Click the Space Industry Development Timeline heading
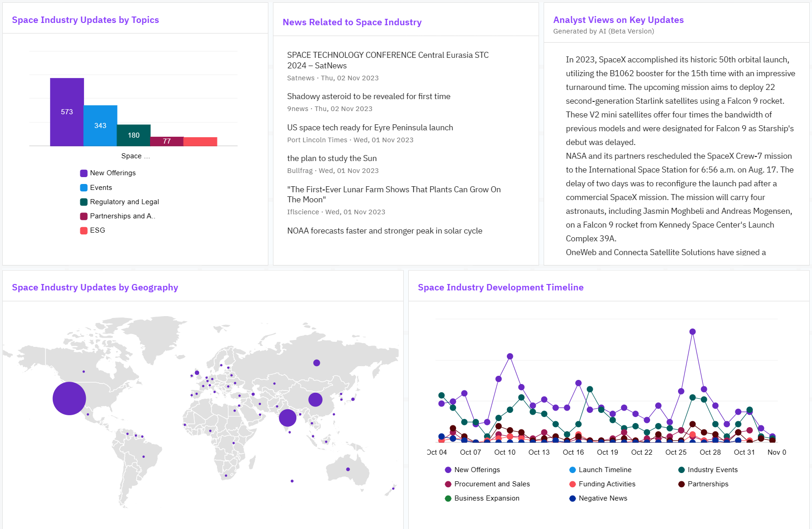 coord(501,287)
